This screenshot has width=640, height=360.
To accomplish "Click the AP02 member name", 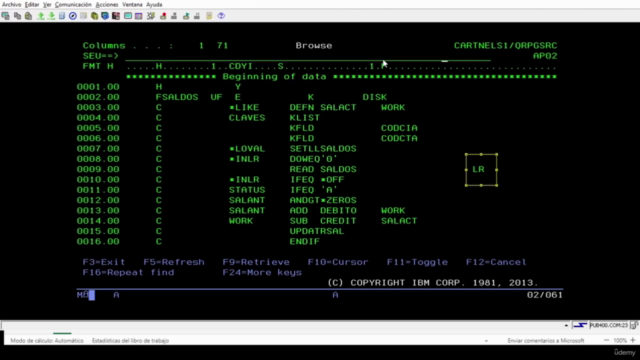I will (545, 56).
